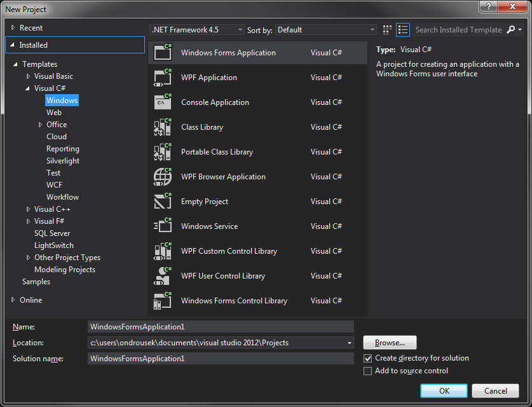The width and height of the screenshot is (532, 407).
Task: Expand the Visual F# node
Action: pos(28,221)
